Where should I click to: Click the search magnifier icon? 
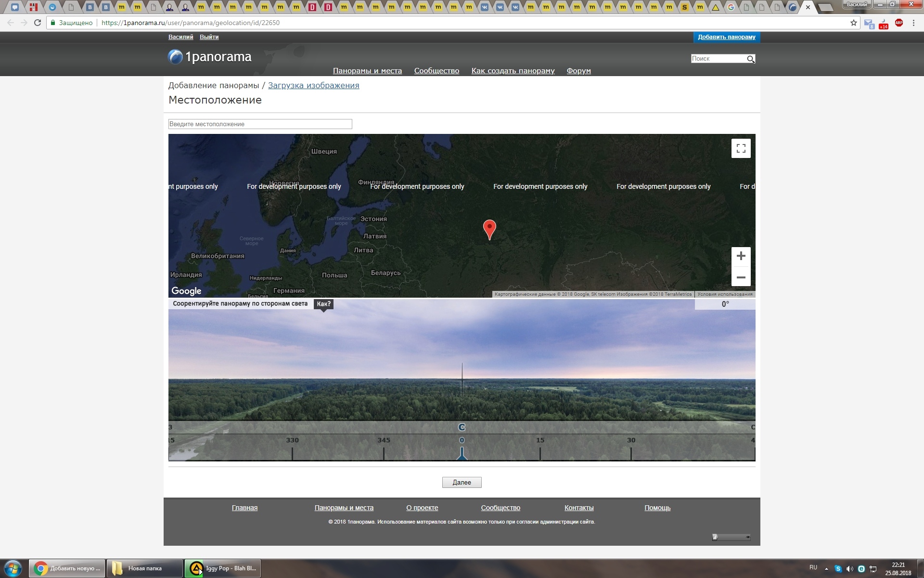coord(750,59)
